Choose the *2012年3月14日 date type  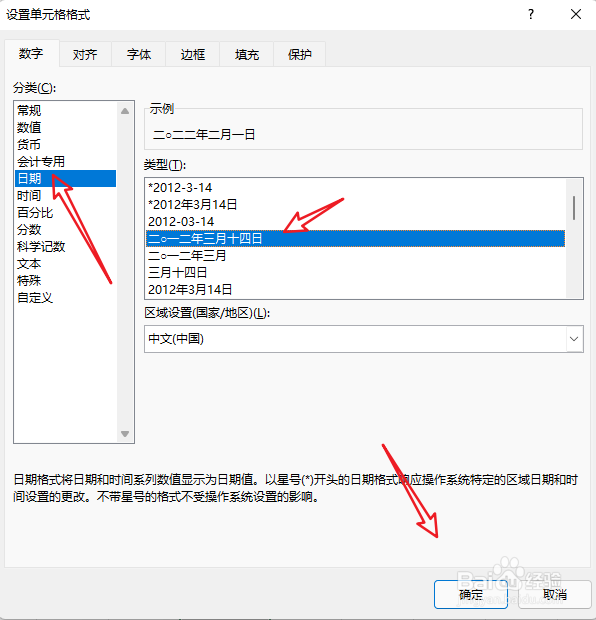(356, 204)
